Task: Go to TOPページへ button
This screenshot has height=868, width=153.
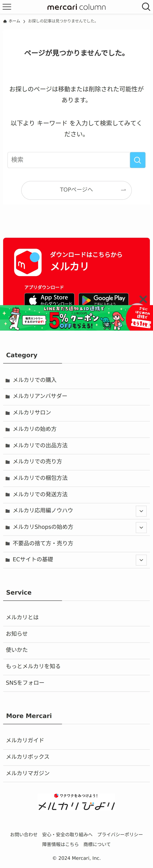Action: pyautogui.click(x=76, y=190)
